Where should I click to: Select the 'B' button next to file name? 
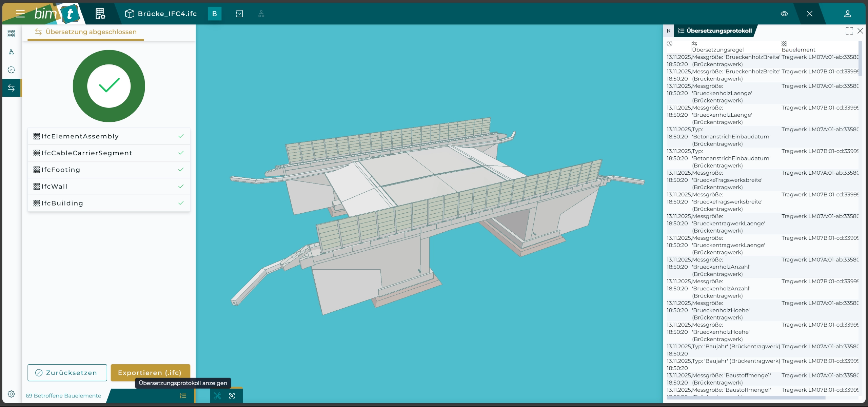point(214,14)
